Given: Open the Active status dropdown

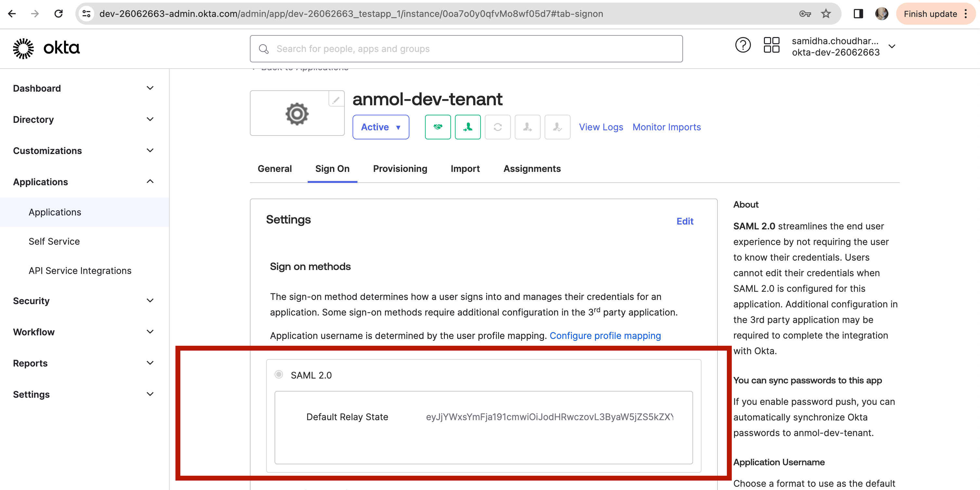Looking at the screenshot, I should pos(381,127).
